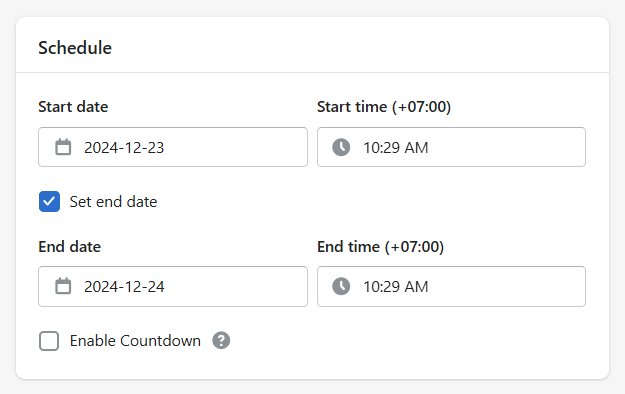This screenshot has width=625, height=394.
Task: Click the clock icon in End time field
Action: coord(341,286)
